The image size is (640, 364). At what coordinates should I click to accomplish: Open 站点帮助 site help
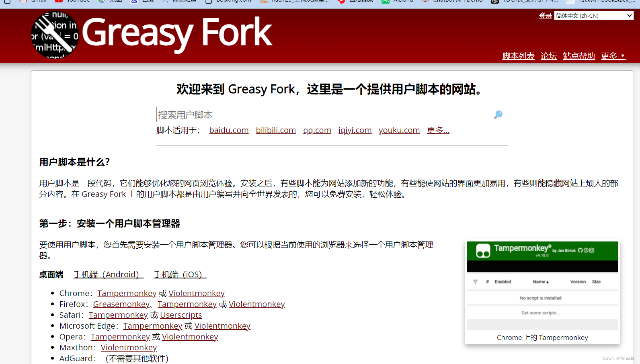(x=578, y=56)
